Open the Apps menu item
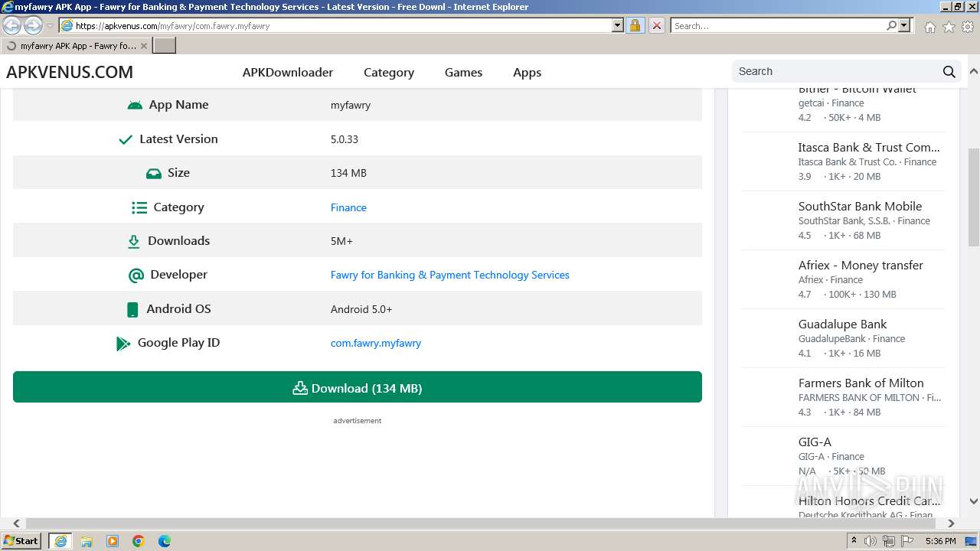980x551 pixels. pos(527,73)
